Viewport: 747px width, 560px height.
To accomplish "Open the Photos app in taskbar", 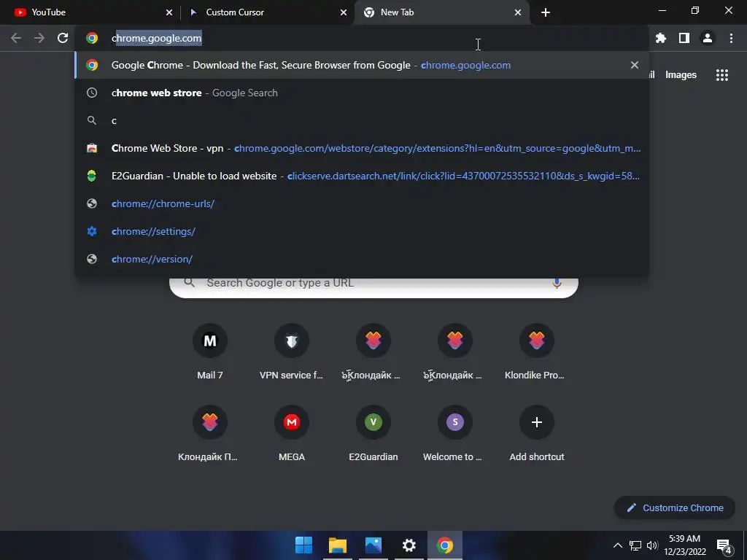I will [x=373, y=545].
